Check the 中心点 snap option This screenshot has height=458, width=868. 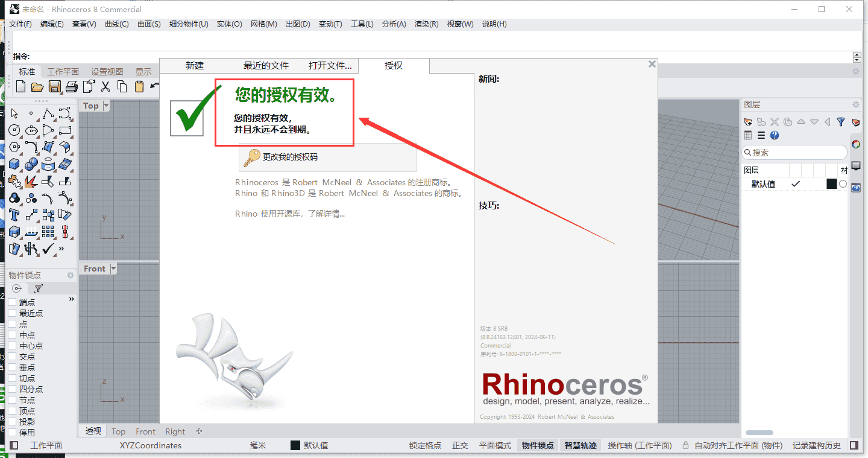(x=12, y=346)
